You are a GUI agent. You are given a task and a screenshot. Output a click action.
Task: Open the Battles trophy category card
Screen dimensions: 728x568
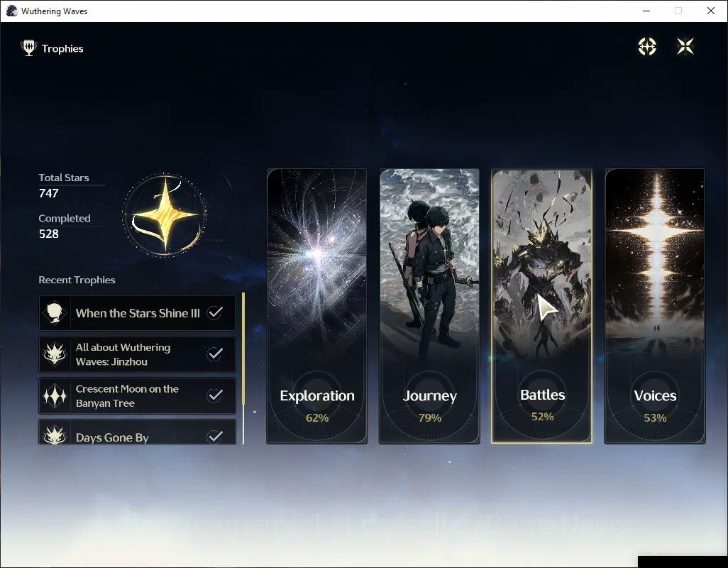(542, 306)
